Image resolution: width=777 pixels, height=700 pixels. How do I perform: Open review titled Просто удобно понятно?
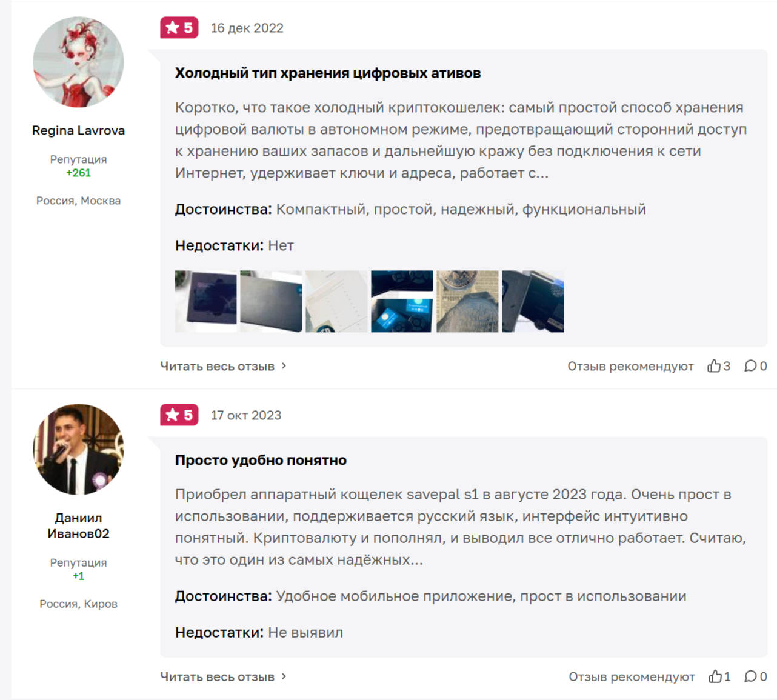point(261,460)
